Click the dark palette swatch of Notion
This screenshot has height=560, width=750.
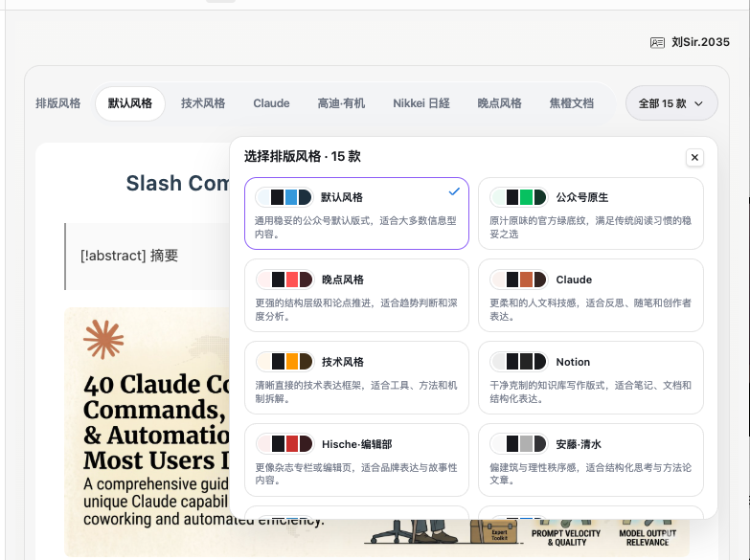[x=526, y=362]
